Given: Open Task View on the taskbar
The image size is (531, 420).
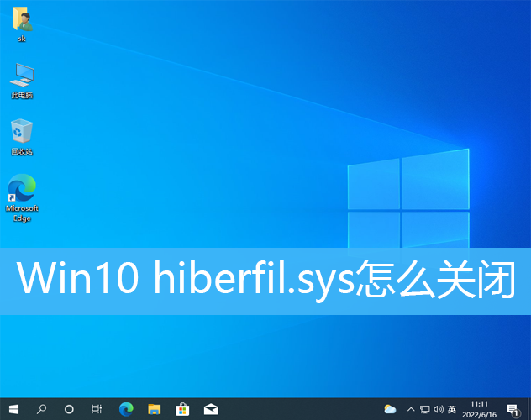Looking at the screenshot, I should click(97, 409).
